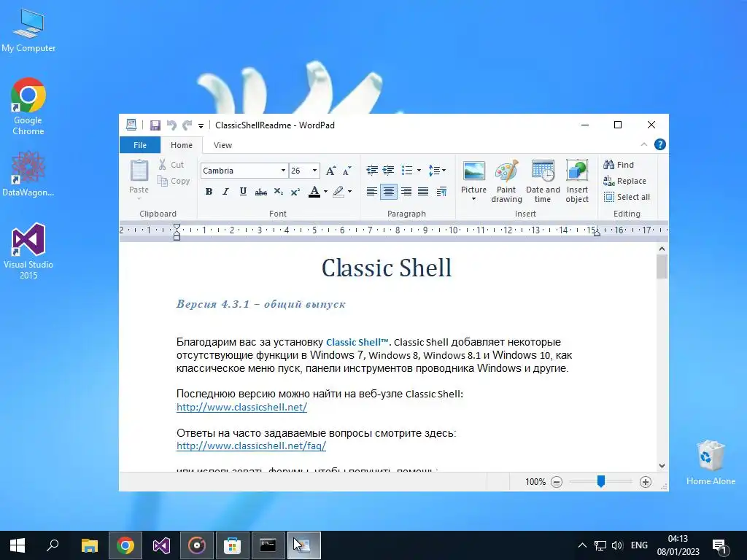Grow the font size
The image size is (747, 560).
(x=330, y=171)
